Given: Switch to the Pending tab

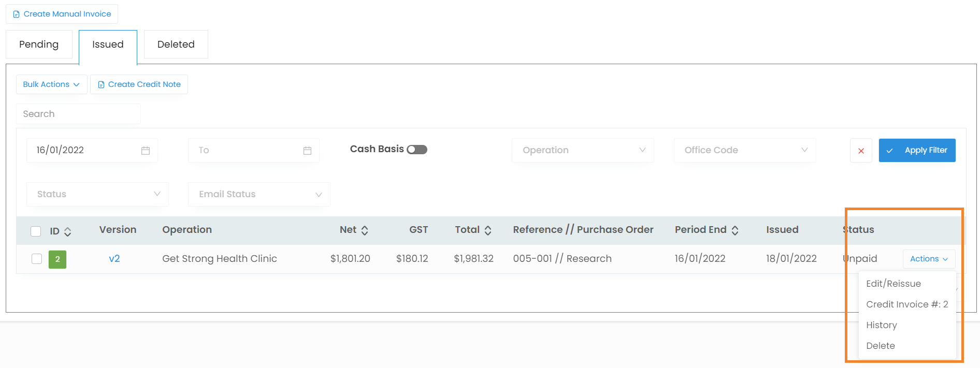Looking at the screenshot, I should [39, 45].
